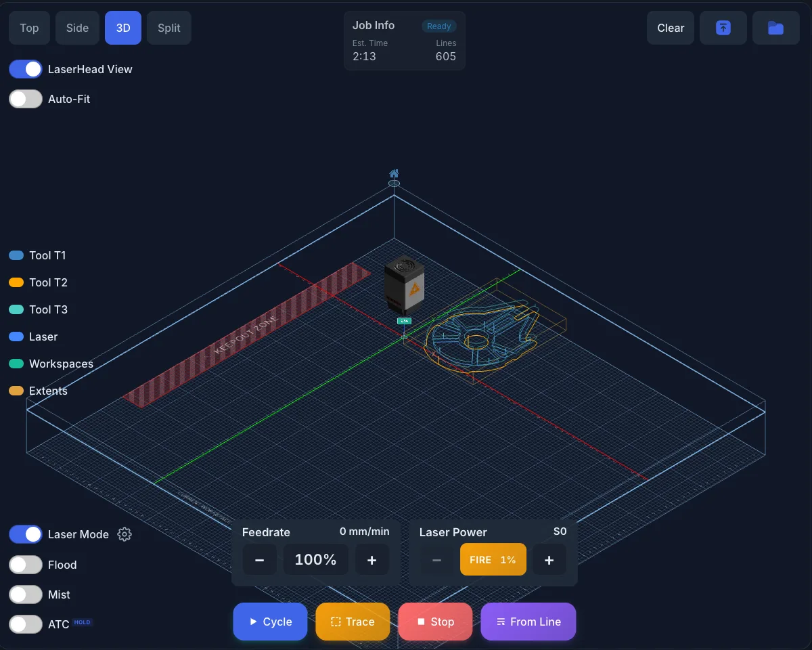This screenshot has height=650, width=812.
Task: Toggle the ATC switch
Action: point(26,624)
